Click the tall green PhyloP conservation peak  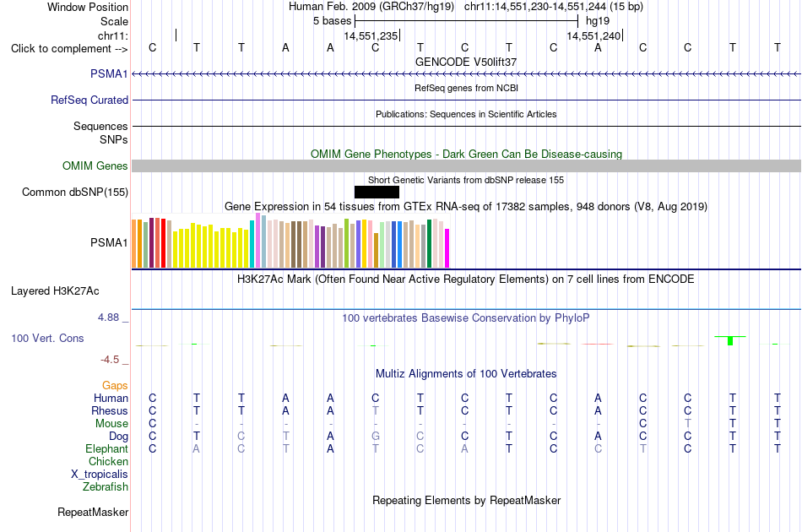tap(730, 340)
